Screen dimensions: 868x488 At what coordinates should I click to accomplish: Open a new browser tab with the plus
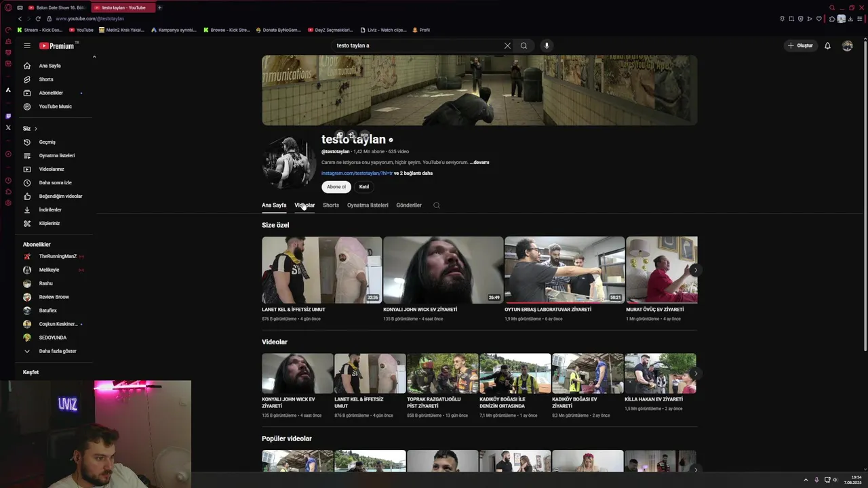(x=159, y=7)
